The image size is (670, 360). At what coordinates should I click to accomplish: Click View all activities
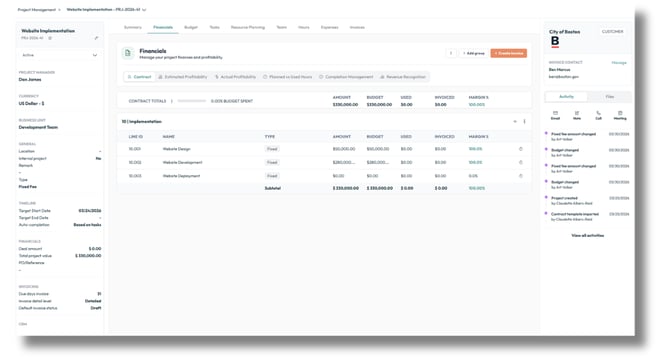(x=588, y=236)
